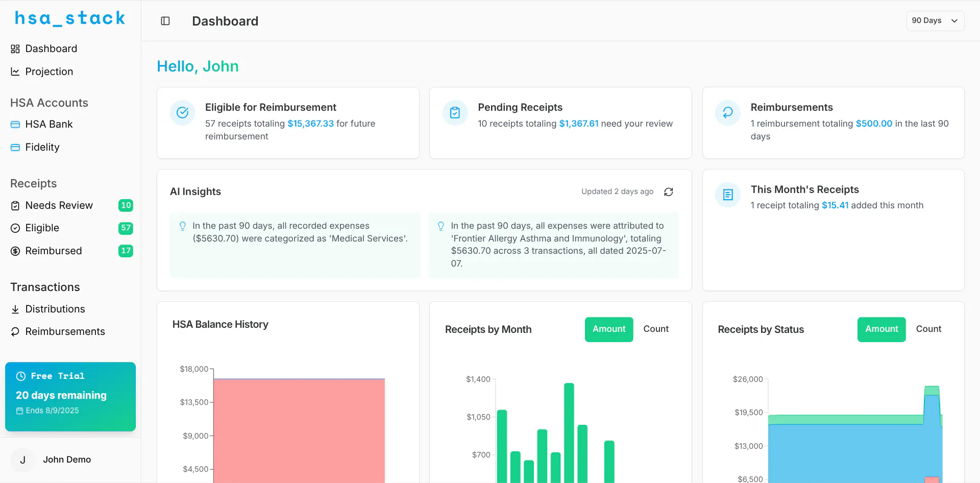
Task: Click the Needs Review count badge 10
Action: tap(126, 206)
